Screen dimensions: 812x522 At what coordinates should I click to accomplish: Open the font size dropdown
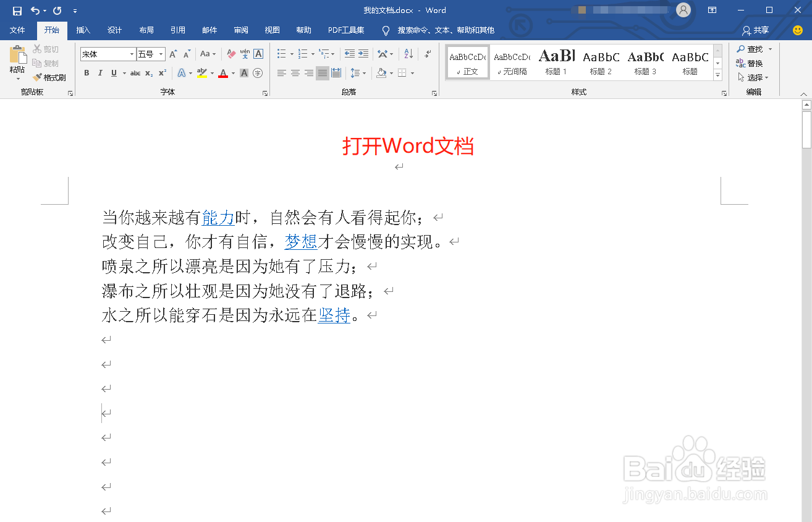160,54
